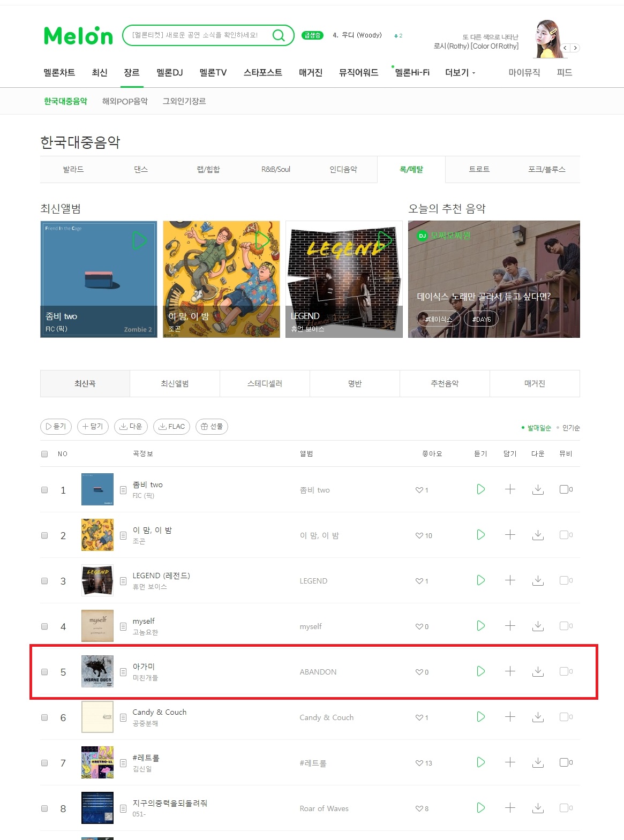624x840 pixels.
Task: Switch to the 발라드 genre tab
Action: tap(73, 169)
